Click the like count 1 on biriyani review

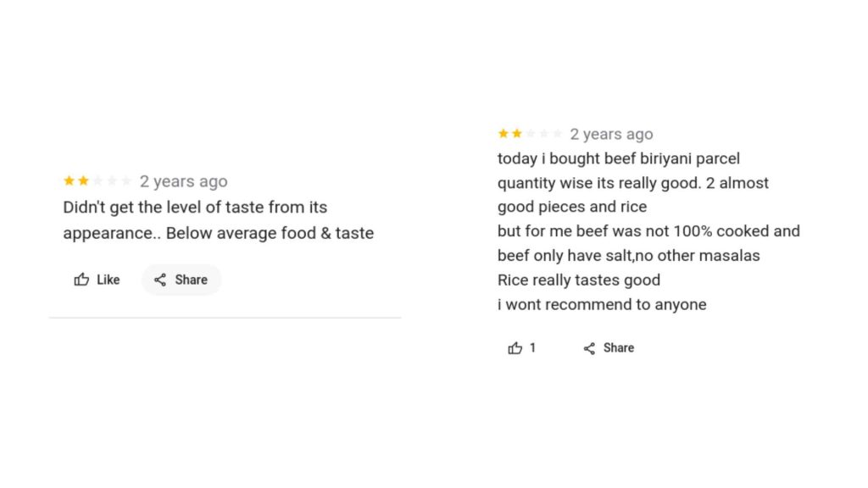[x=532, y=348]
